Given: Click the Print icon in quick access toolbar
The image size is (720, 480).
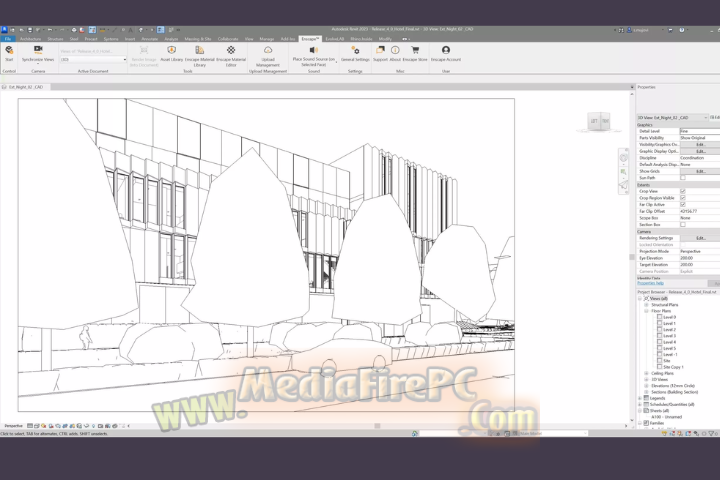Looking at the screenshot, I should point(73,30).
